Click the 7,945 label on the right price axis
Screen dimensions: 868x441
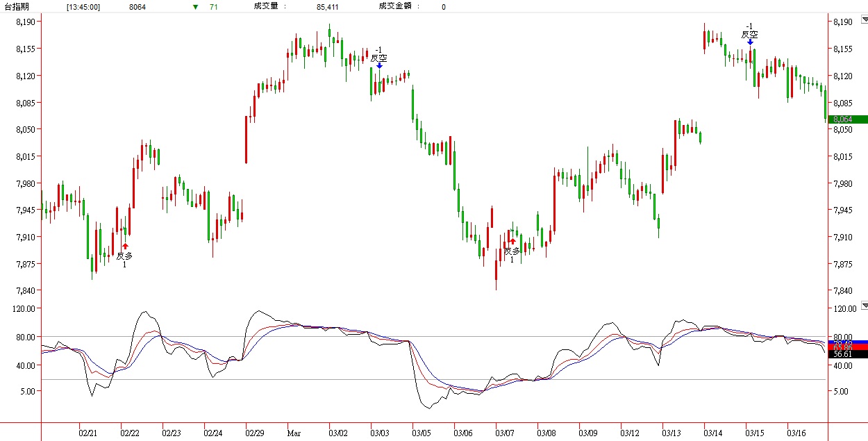pos(844,210)
